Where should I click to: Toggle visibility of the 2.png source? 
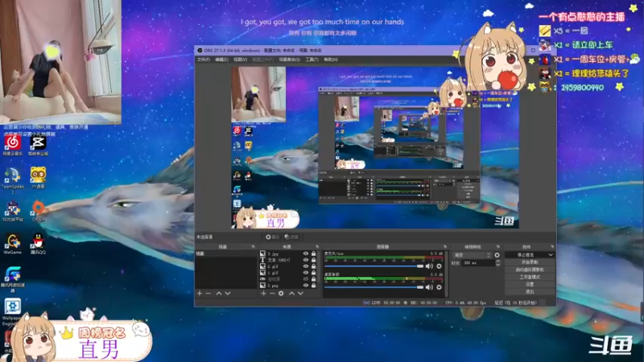[306, 286]
